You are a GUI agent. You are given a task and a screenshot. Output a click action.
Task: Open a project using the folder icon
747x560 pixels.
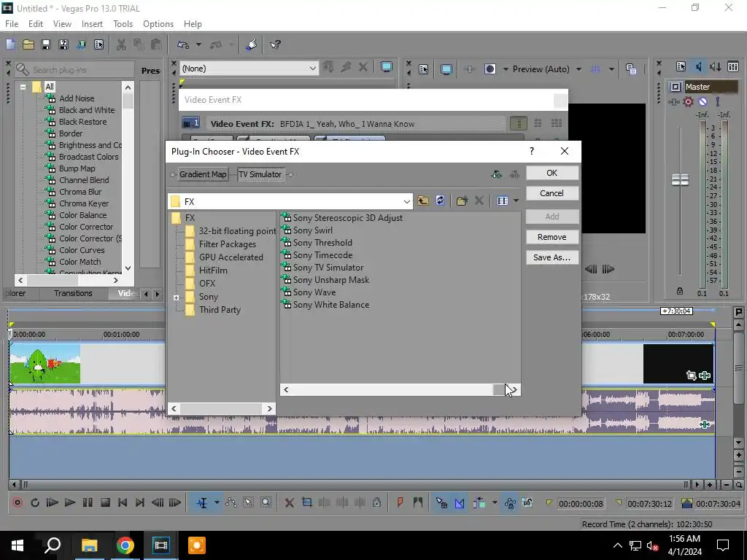pos(28,44)
